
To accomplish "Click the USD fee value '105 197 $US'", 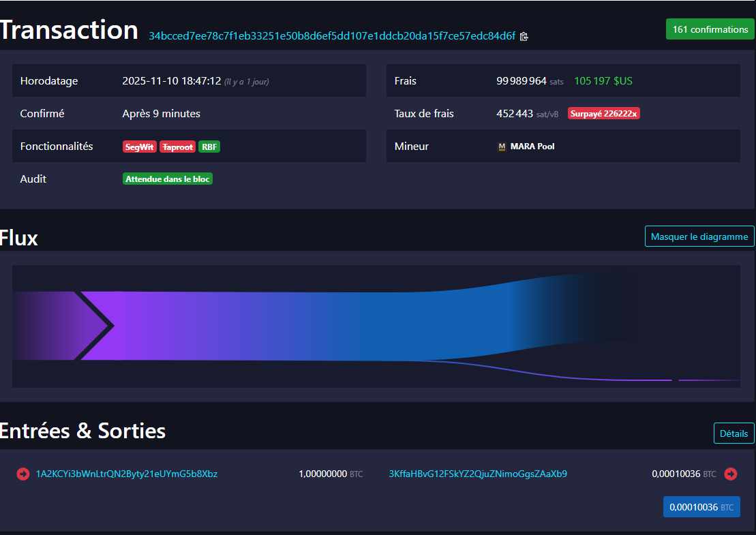I will pyautogui.click(x=603, y=80).
